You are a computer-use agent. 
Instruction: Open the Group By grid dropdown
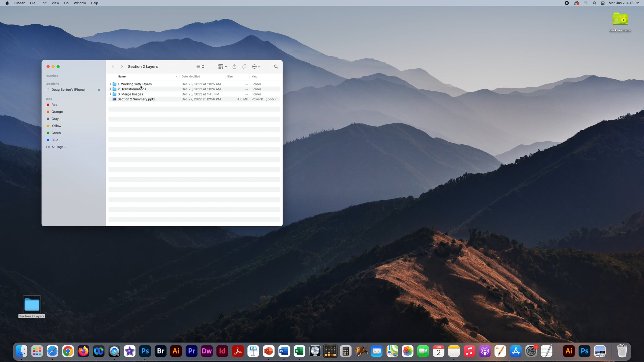(x=222, y=67)
